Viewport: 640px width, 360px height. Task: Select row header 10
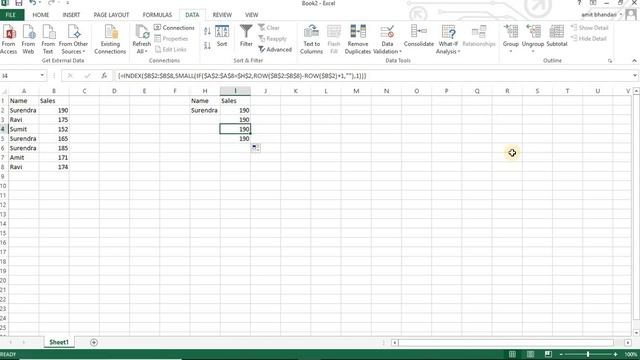[x=4, y=186]
